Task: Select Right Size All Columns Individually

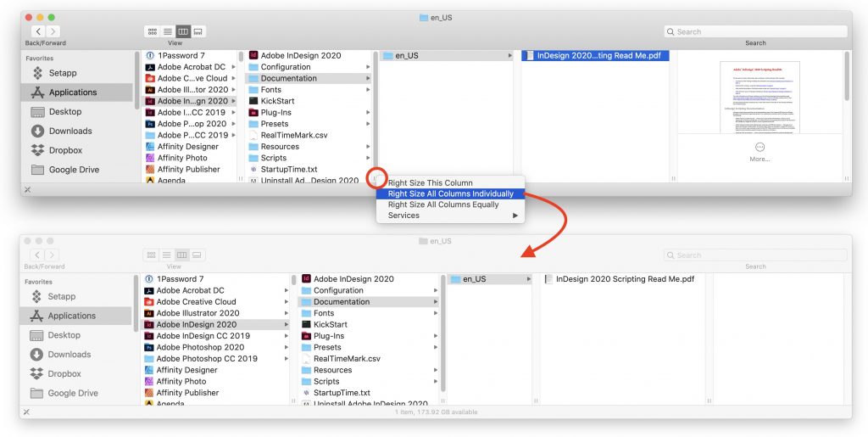Action: coord(450,193)
